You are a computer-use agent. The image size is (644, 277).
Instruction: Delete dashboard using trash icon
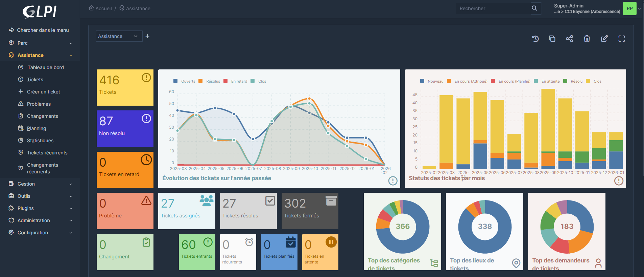587,39
